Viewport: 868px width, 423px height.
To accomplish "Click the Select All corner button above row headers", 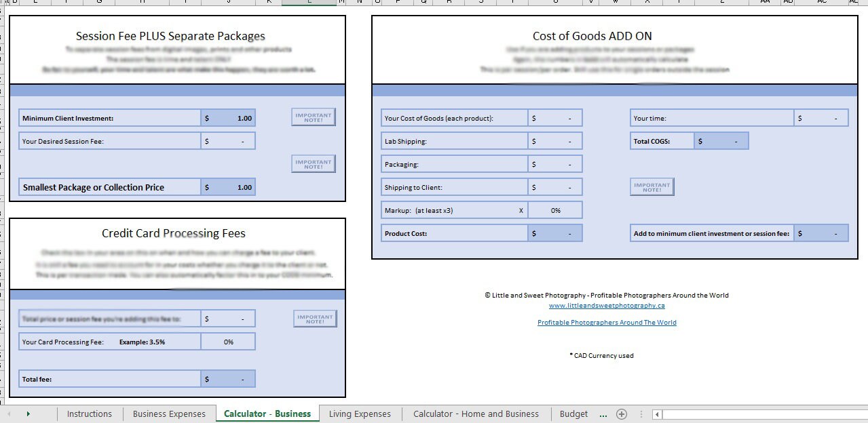I will tap(3, 3).
